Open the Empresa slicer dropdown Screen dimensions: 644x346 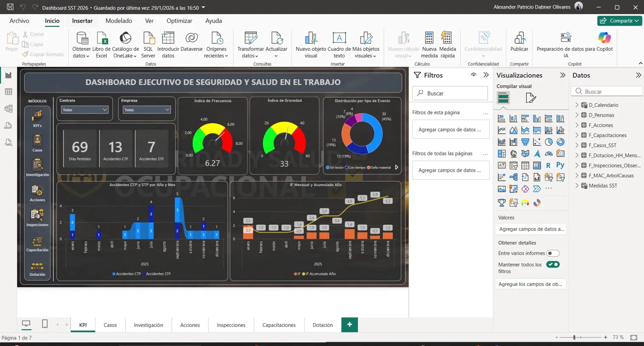tap(147, 110)
